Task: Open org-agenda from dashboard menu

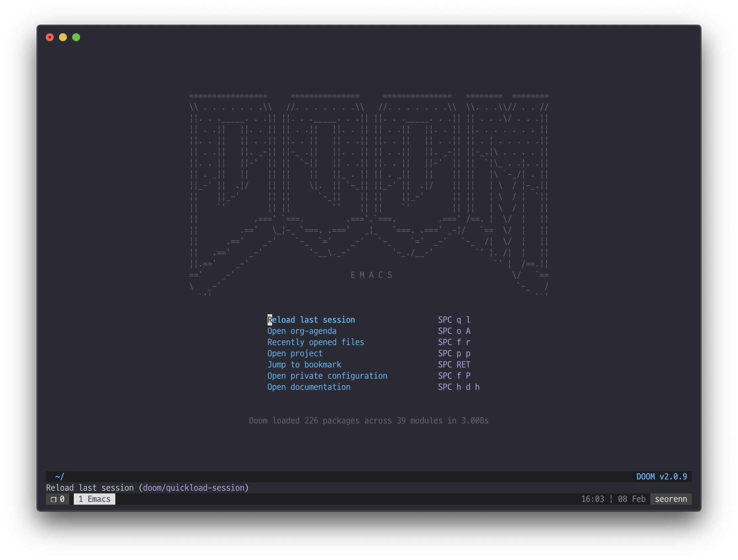Action: (x=301, y=331)
